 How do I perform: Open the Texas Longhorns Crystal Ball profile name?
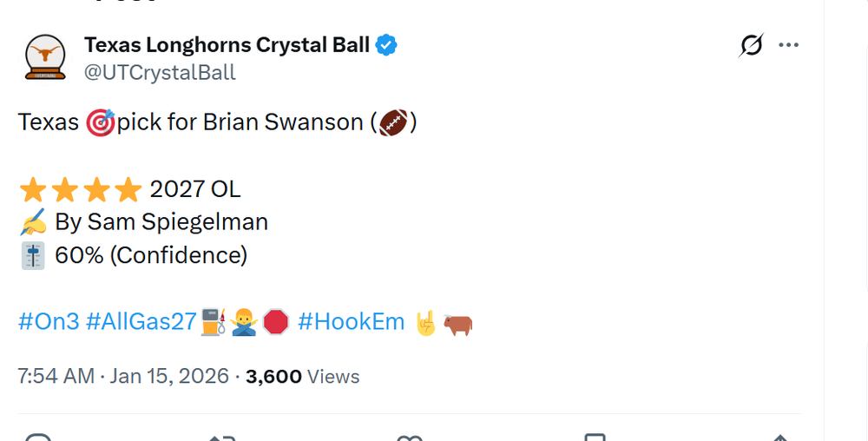coord(227,45)
